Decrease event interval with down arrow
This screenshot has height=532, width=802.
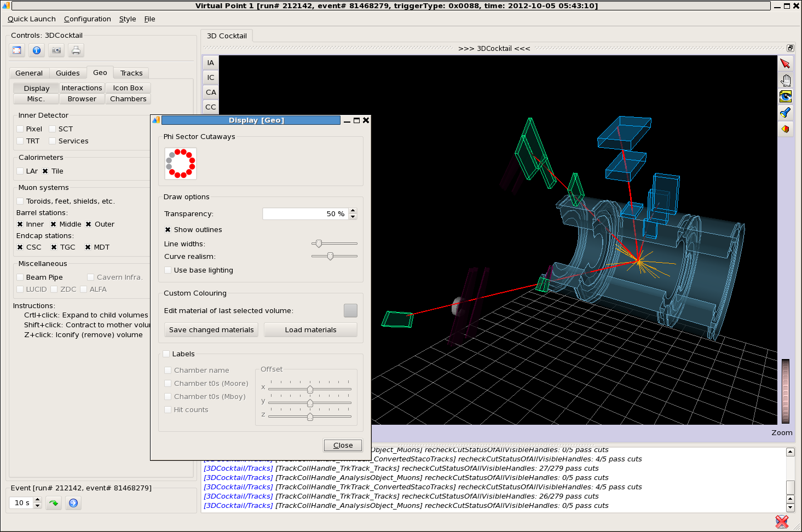[x=38, y=506]
